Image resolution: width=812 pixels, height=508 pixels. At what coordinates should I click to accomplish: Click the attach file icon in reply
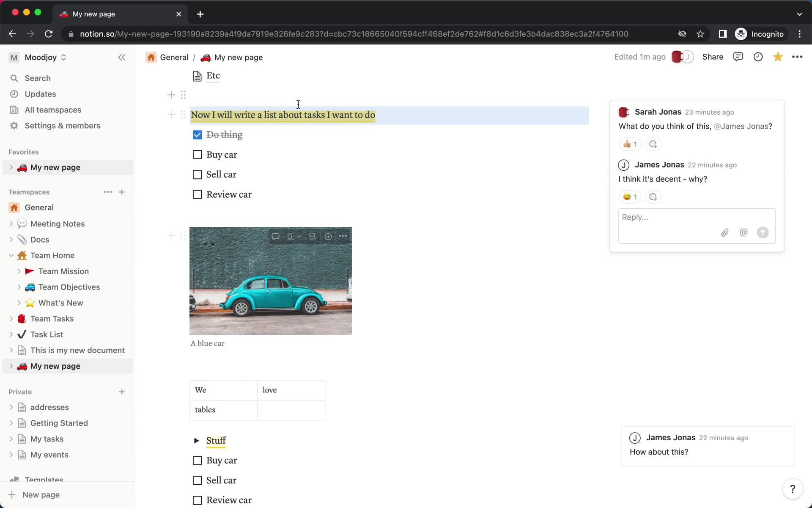(724, 232)
